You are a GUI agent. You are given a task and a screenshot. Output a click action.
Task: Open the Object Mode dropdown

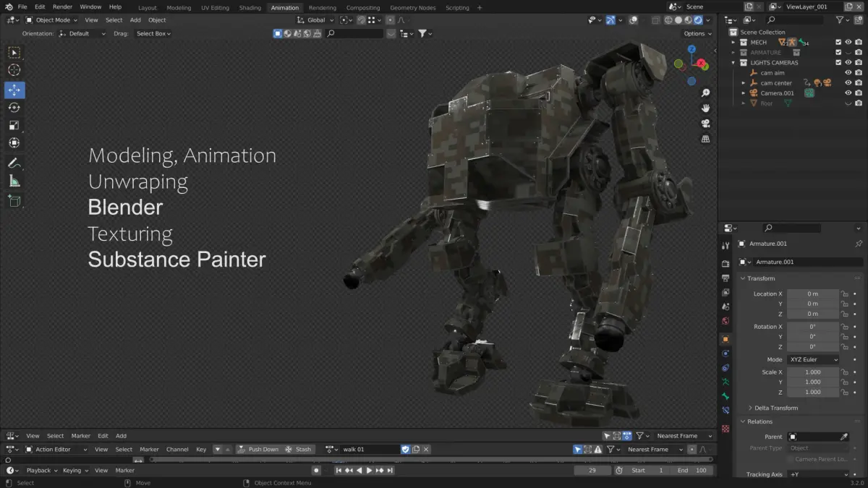coord(51,20)
